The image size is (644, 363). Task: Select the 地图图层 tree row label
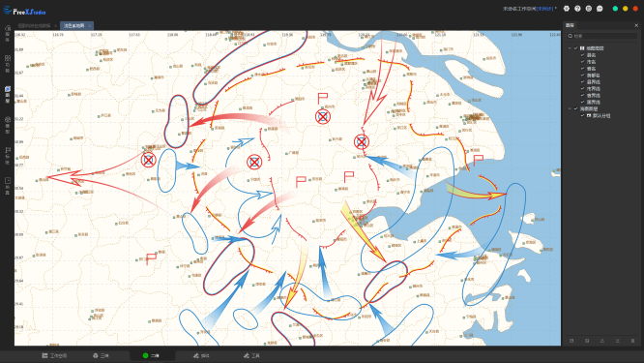(595, 48)
